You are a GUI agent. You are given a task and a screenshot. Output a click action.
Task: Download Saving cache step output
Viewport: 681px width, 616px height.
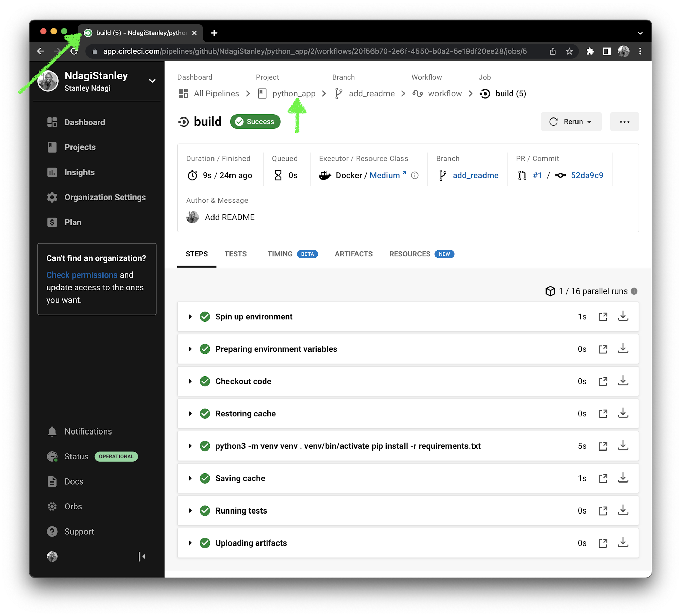623,478
